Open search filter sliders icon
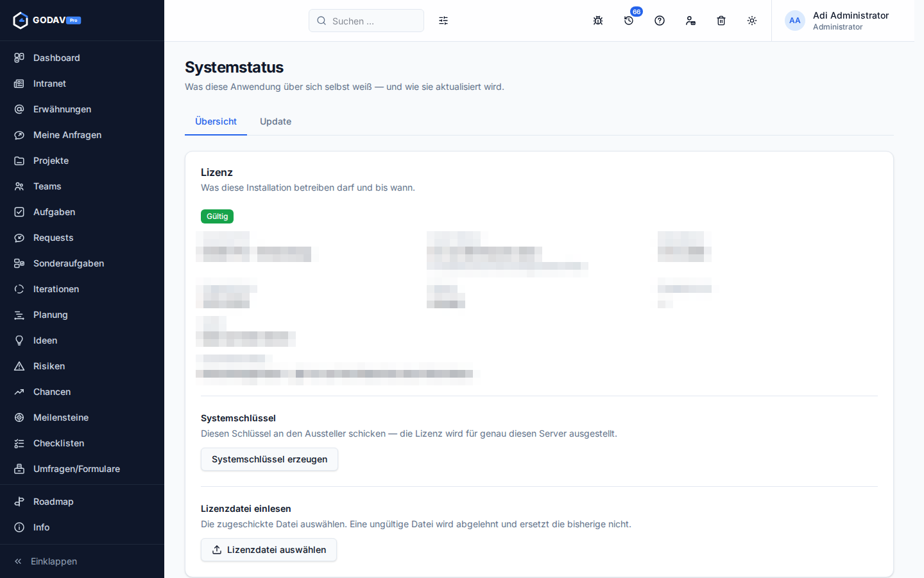924x578 pixels. 443,21
